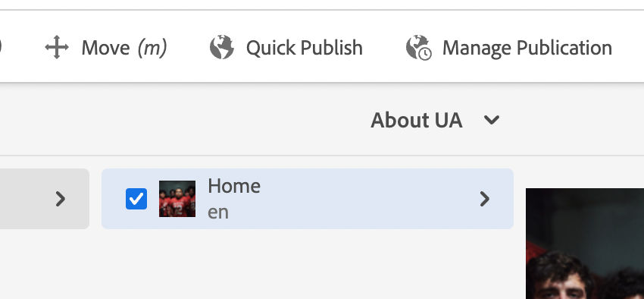Click the "en" name under Home
This screenshot has height=299, width=644.
(218, 212)
